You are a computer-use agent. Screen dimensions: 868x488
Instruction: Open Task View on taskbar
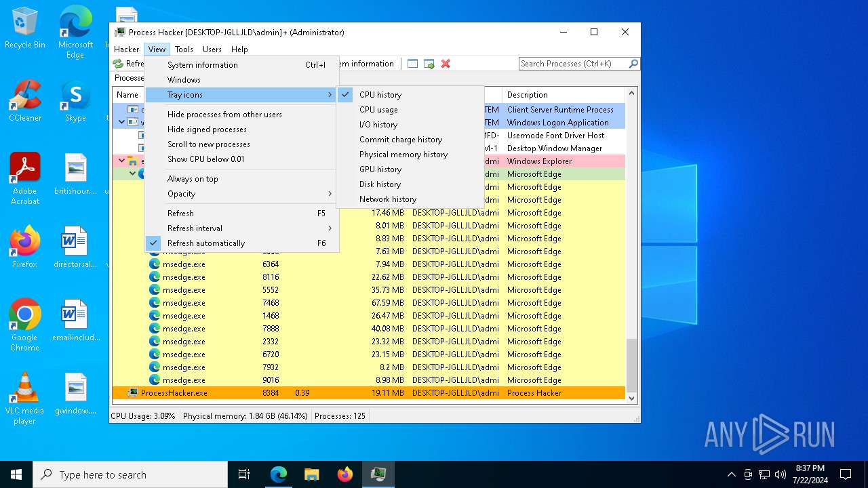pos(244,474)
